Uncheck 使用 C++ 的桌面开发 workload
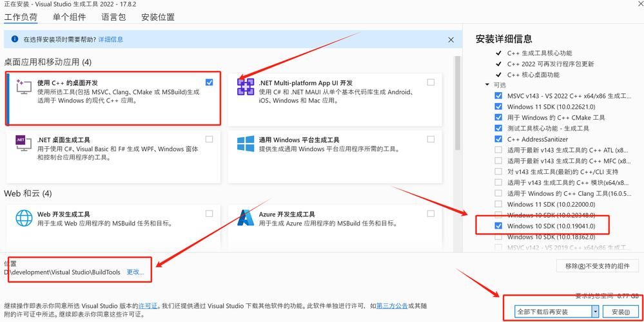Viewport: 644px width, 322px height. [210, 82]
